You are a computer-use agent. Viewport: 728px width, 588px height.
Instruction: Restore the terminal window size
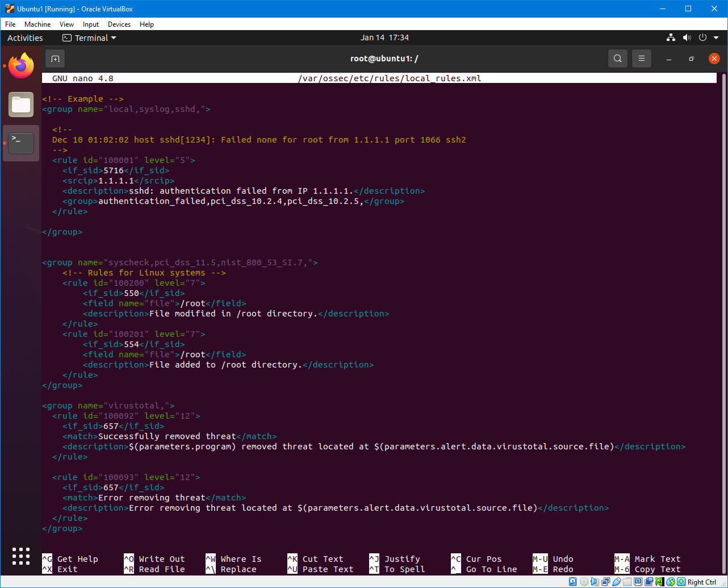pos(691,59)
